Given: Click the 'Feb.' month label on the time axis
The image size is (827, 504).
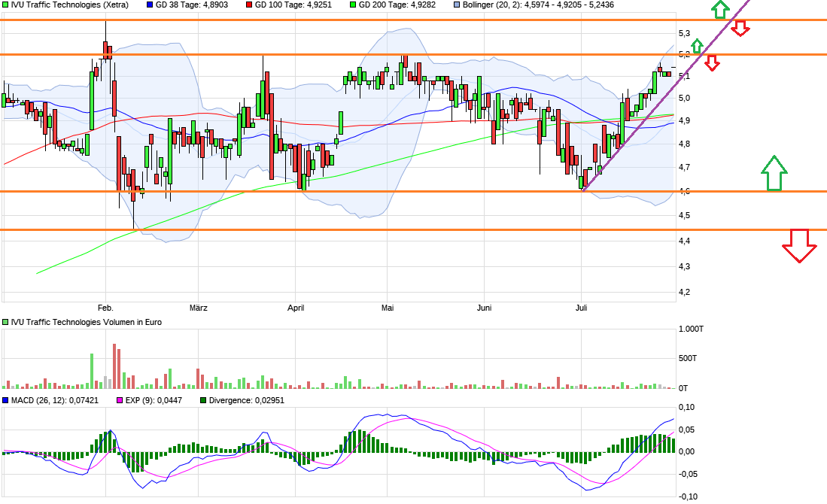Looking at the screenshot, I should pos(105,308).
